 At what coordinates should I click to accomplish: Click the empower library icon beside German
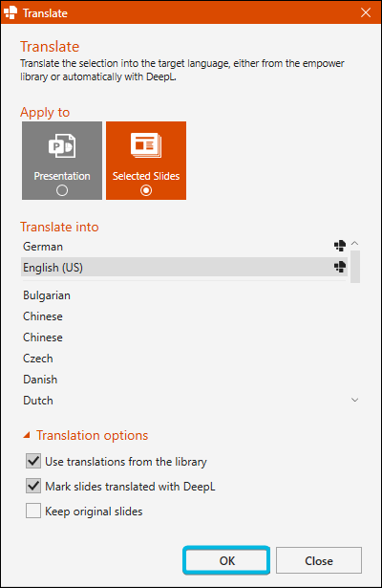click(x=340, y=246)
